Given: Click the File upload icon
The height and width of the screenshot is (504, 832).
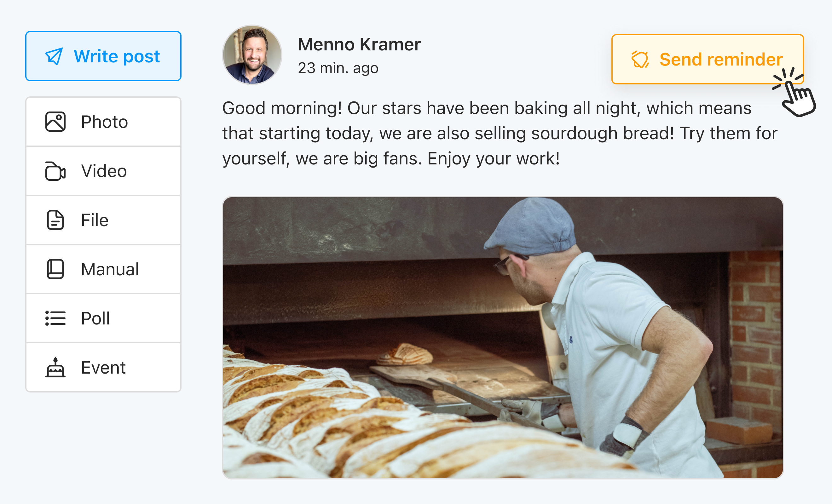Looking at the screenshot, I should coord(55,220).
